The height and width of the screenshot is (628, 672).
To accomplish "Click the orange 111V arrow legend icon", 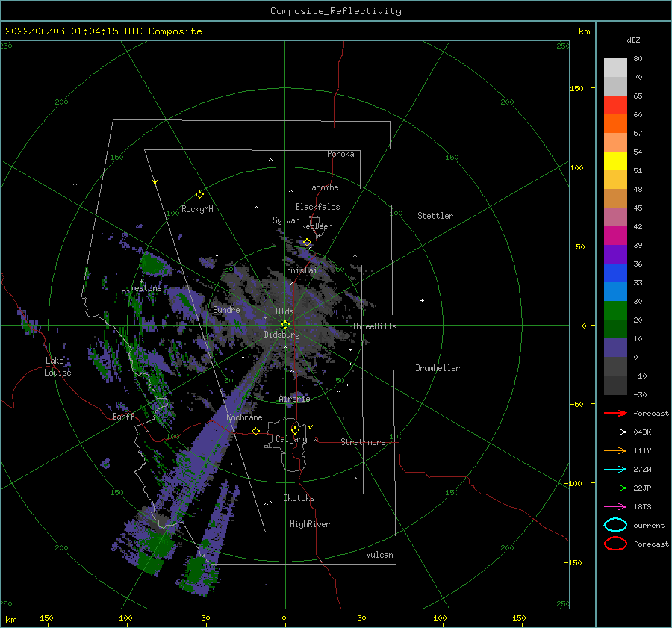I will pyautogui.click(x=615, y=450).
